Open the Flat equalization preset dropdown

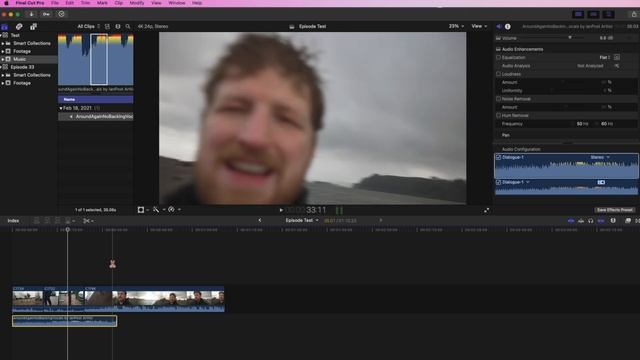tap(605, 58)
